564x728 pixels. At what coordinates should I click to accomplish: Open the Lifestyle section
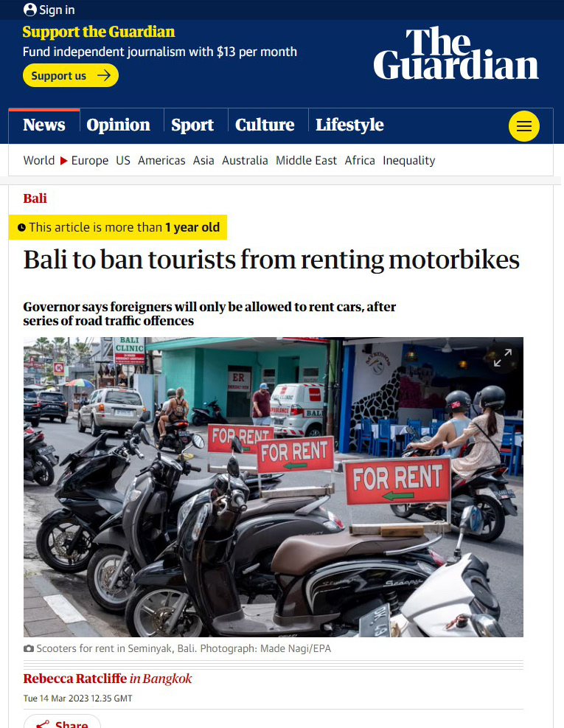coord(349,125)
